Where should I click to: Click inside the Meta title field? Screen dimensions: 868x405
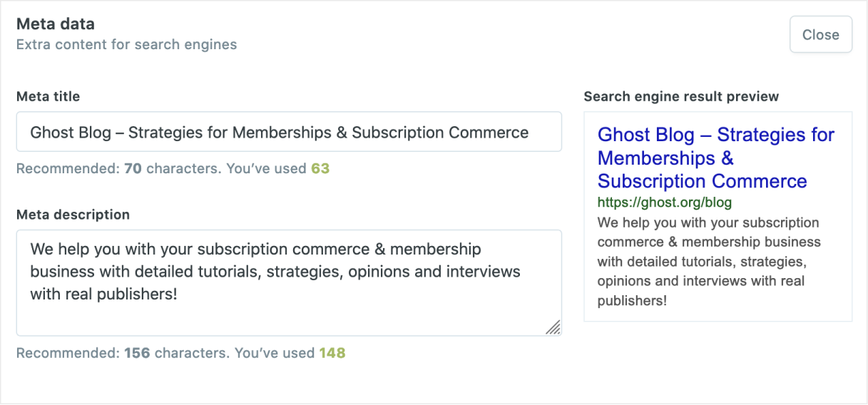click(288, 132)
